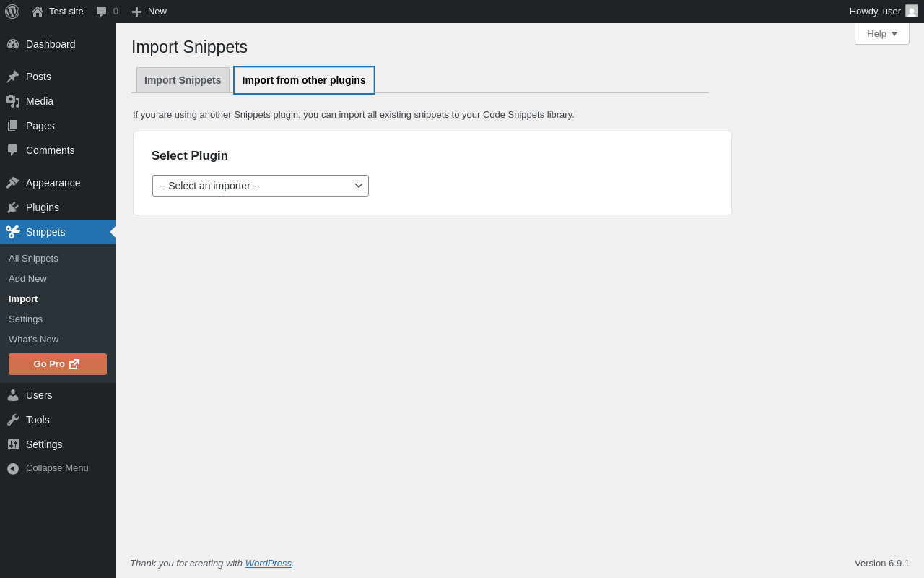
Task: Follow the WordPress footer link
Action: point(269,564)
